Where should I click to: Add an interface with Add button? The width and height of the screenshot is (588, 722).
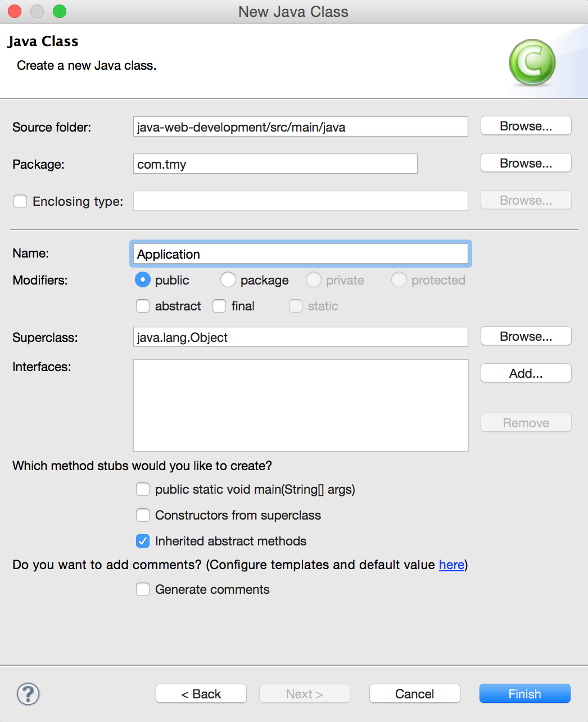pyautogui.click(x=526, y=373)
